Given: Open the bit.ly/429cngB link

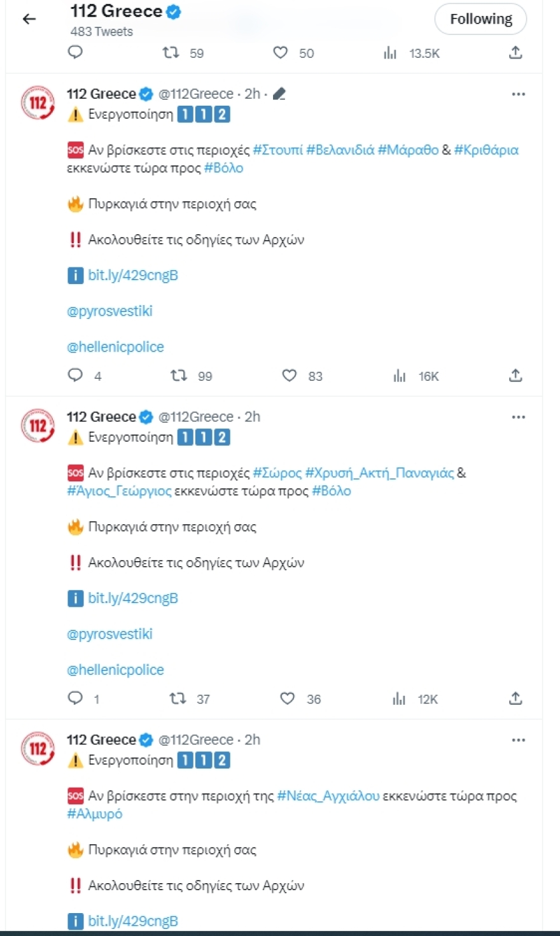Looking at the screenshot, I should coord(132,275).
